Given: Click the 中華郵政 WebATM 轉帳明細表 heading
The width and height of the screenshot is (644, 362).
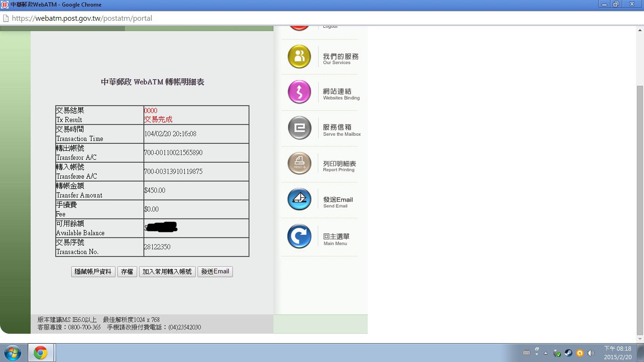Looking at the screenshot, I should pos(152,82).
